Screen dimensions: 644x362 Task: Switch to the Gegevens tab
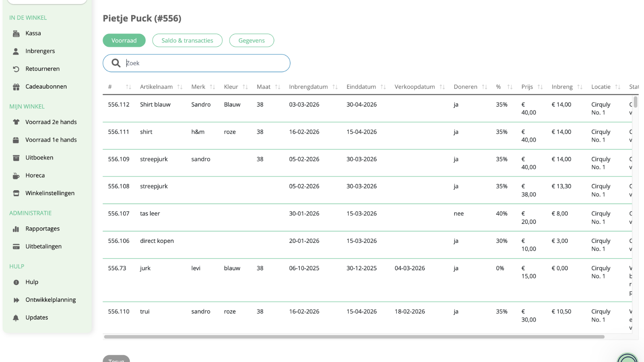coord(252,40)
